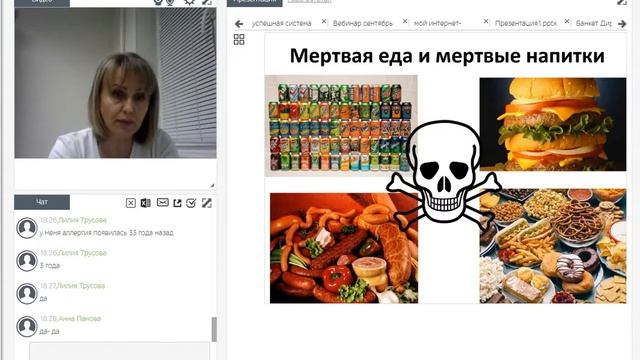
Task: Open the tab next to Презентация
Action: (309, 2)
